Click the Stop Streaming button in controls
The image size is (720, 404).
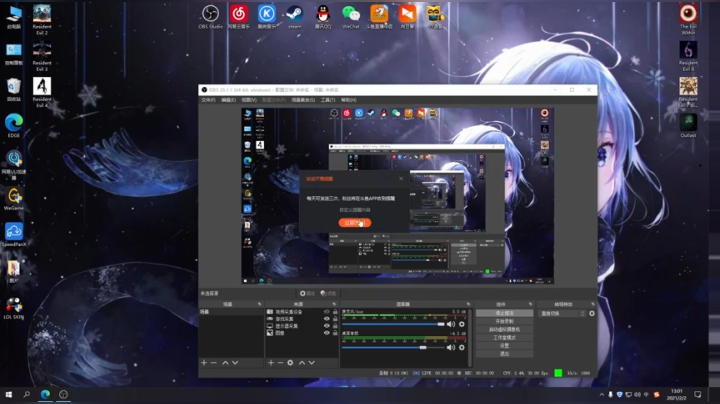pos(505,313)
